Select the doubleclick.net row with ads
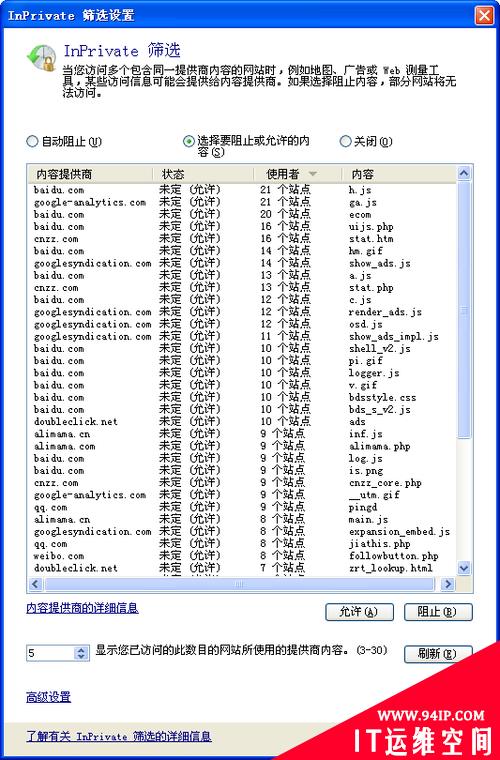 [x=242, y=422]
